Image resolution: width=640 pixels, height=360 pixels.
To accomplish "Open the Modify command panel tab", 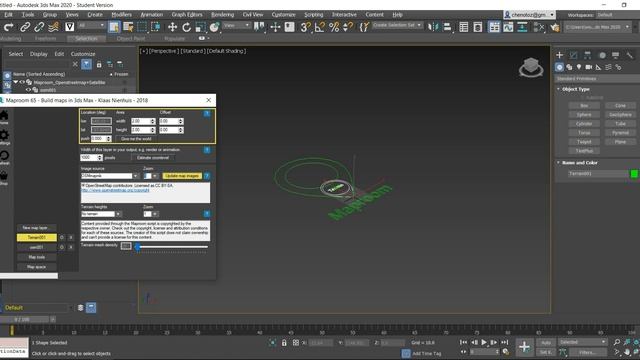I will click(x=573, y=55).
